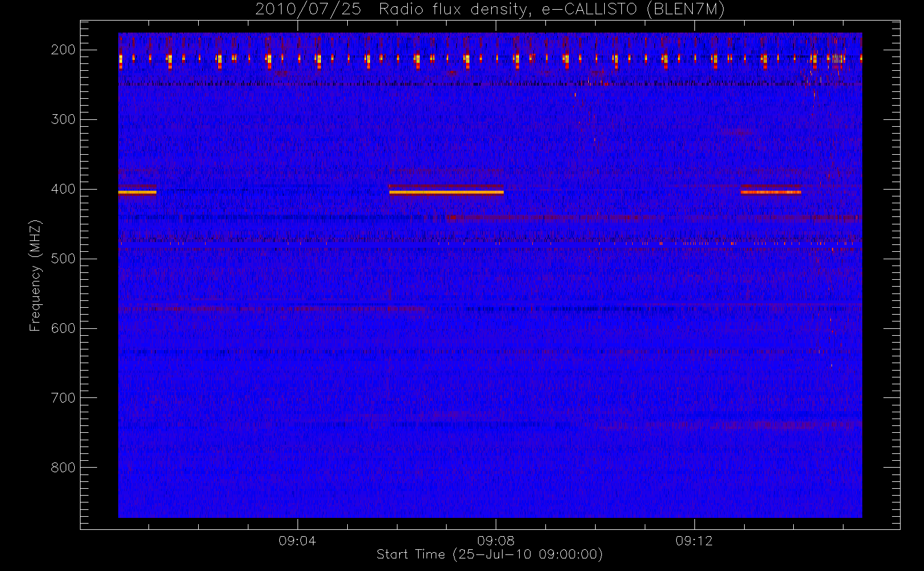Click the 'Start Time (25-Jul-10 09:00:00)' label
The height and width of the screenshot is (571, 924).
click(489, 554)
